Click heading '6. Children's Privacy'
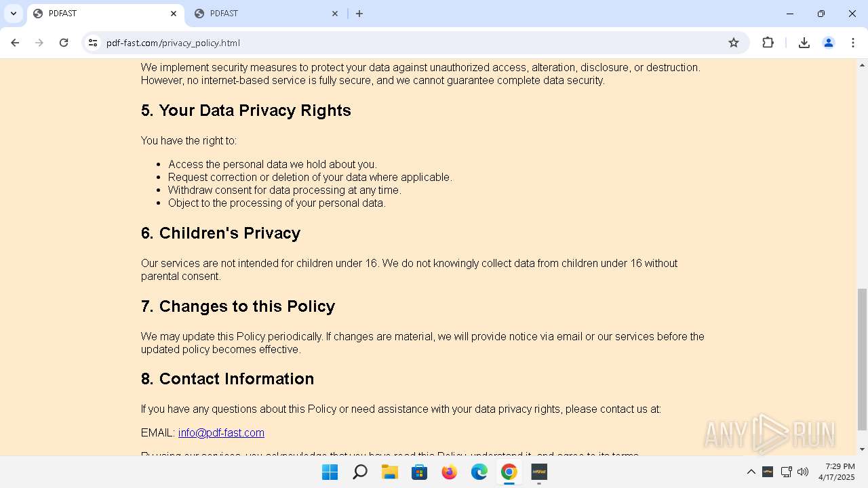 coord(220,233)
